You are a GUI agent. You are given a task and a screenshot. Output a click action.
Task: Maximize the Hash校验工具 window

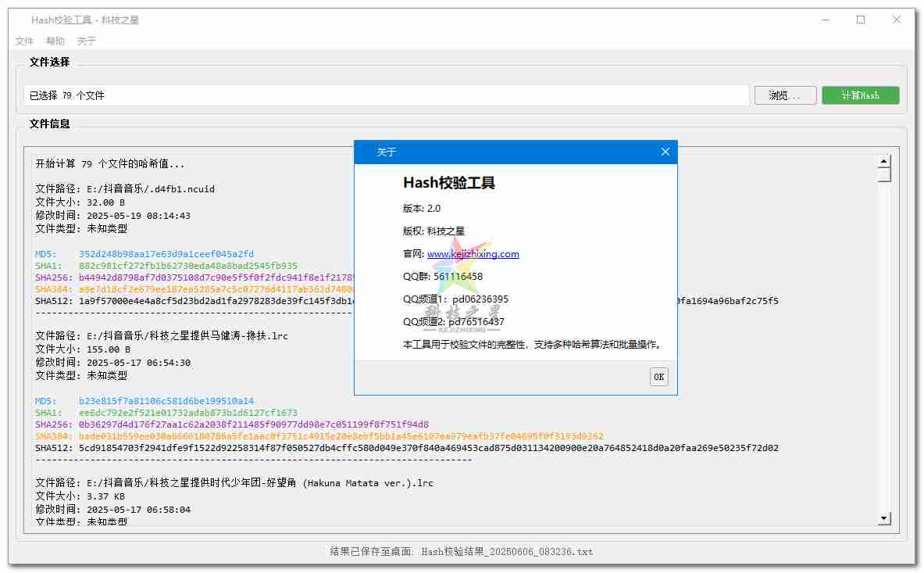(861, 20)
